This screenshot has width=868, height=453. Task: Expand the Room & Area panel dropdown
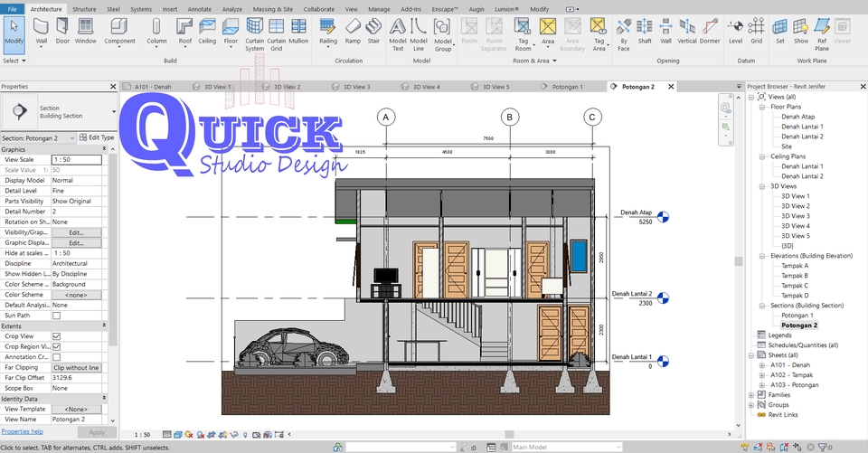[x=534, y=61]
